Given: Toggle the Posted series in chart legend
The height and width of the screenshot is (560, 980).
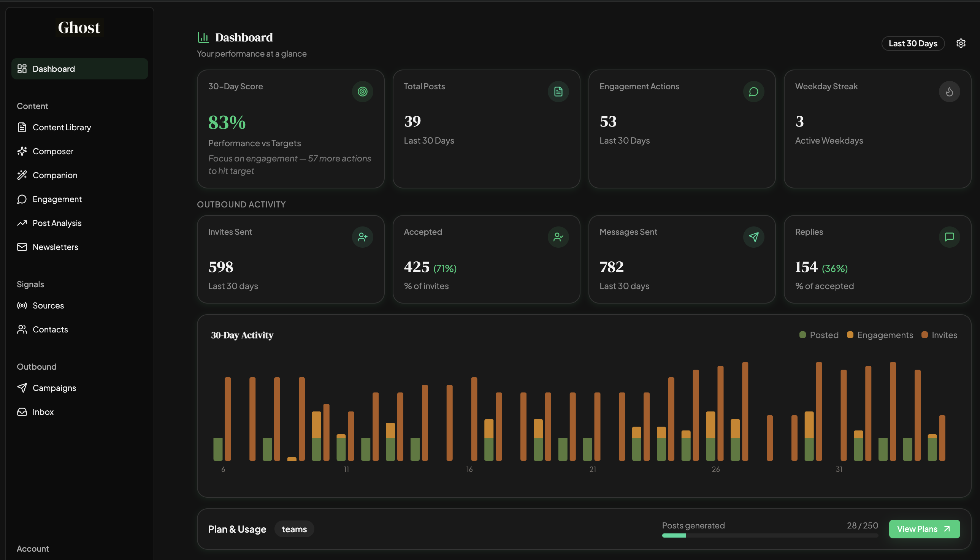Looking at the screenshot, I should [x=819, y=335].
